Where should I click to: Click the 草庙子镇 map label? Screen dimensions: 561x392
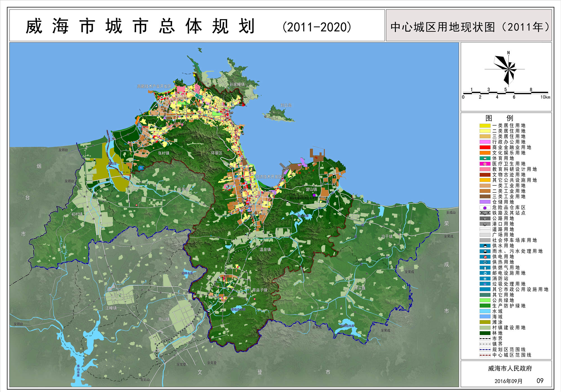[x=259, y=290]
